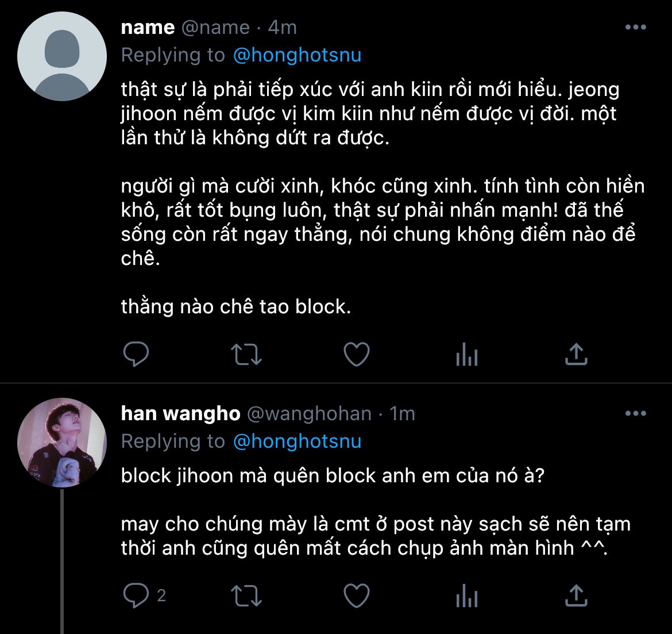Like han wangho's tweet

pos(356,596)
